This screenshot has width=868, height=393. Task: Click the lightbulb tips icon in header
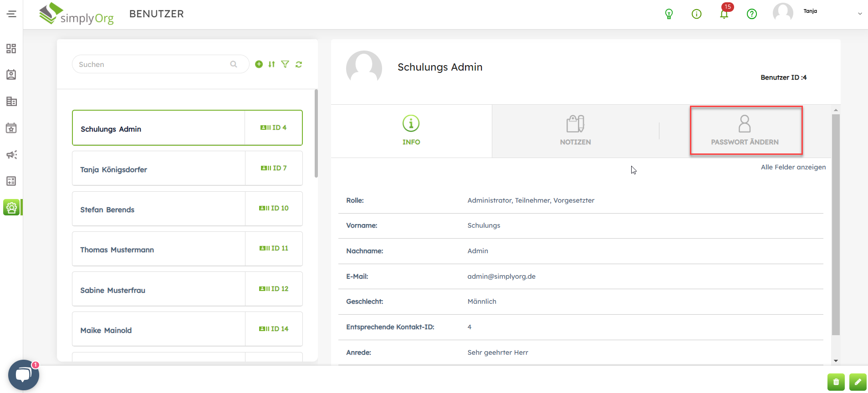(x=669, y=14)
